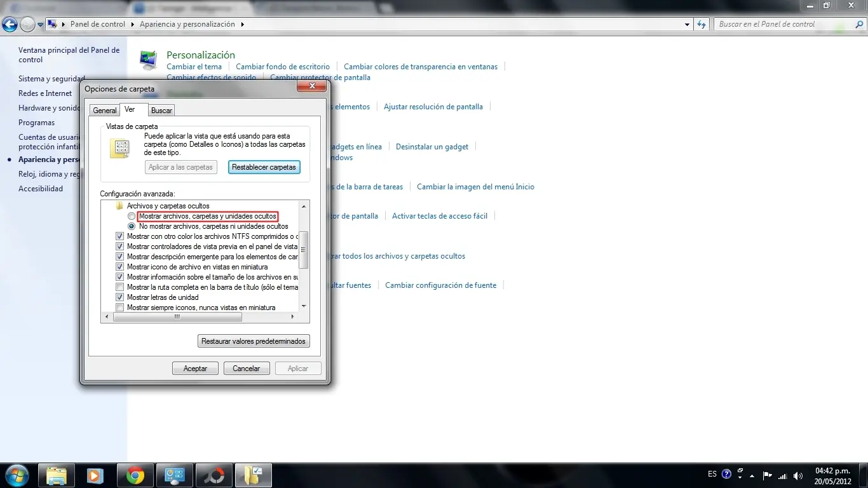Viewport: 868px width, 488px height.
Task: Uncheck 'Mostrar con otro color los archivos NTFS'
Action: pos(119,236)
